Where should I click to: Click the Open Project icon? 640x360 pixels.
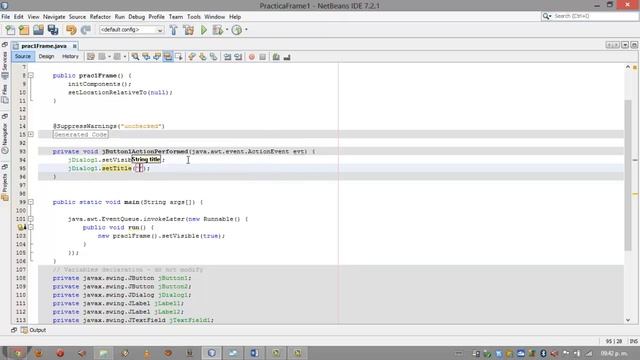[38, 30]
